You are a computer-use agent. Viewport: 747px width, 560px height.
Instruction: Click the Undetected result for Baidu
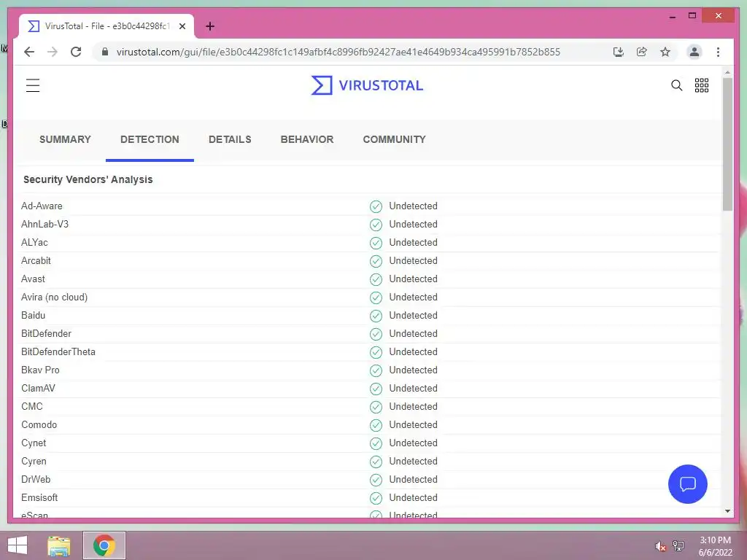tap(413, 315)
